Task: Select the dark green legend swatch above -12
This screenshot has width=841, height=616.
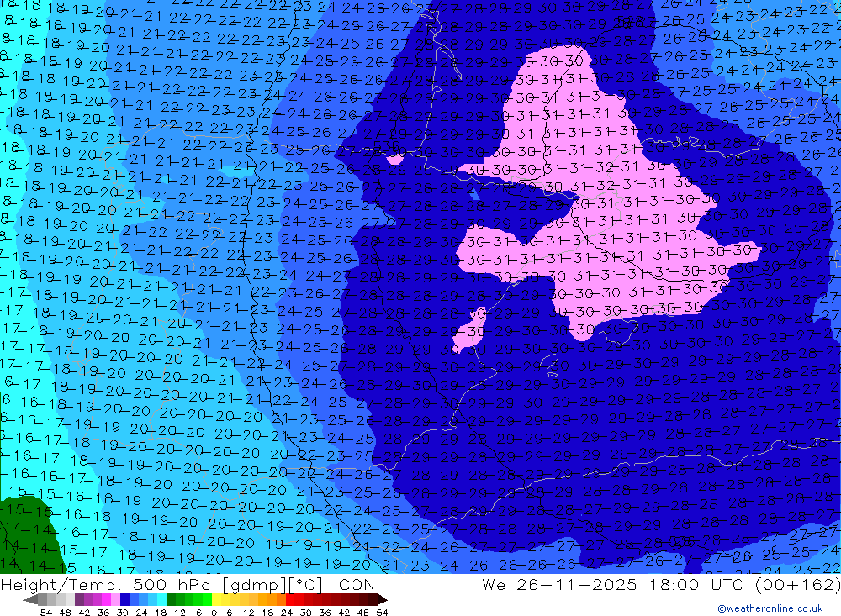Action: click(171, 599)
